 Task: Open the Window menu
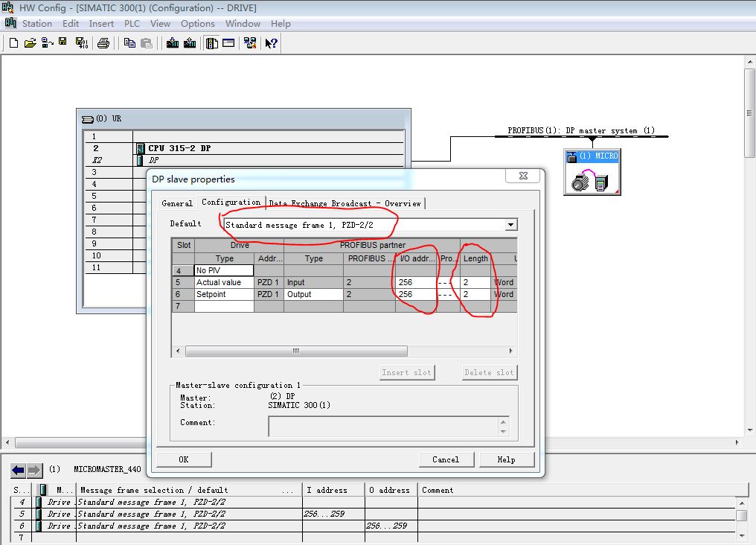(x=243, y=24)
